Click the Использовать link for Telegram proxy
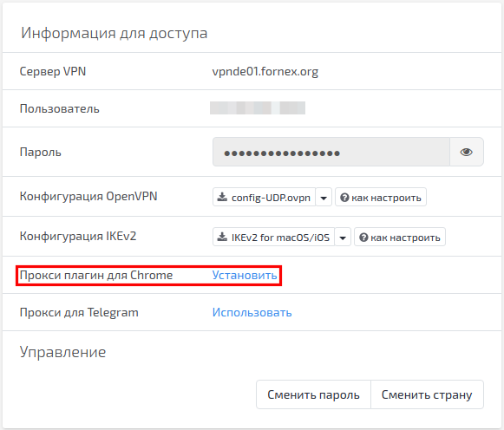This screenshot has height=430, width=504. coord(252,312)
